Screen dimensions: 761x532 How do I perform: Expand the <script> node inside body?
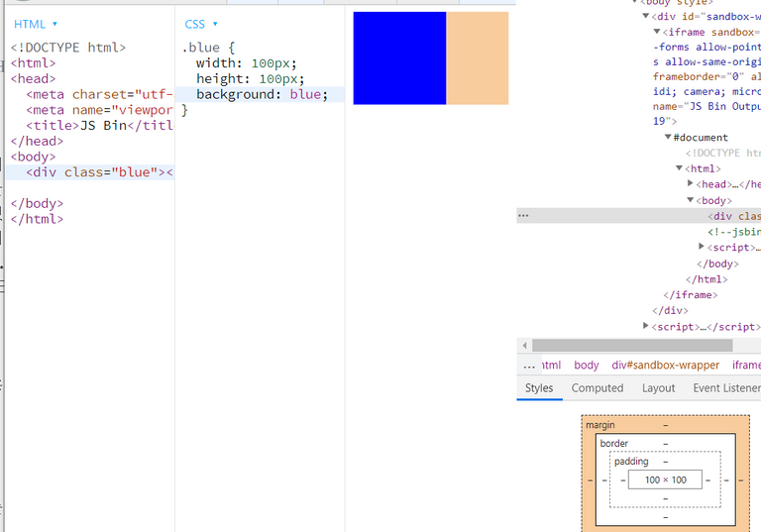[x=702, y=247]
